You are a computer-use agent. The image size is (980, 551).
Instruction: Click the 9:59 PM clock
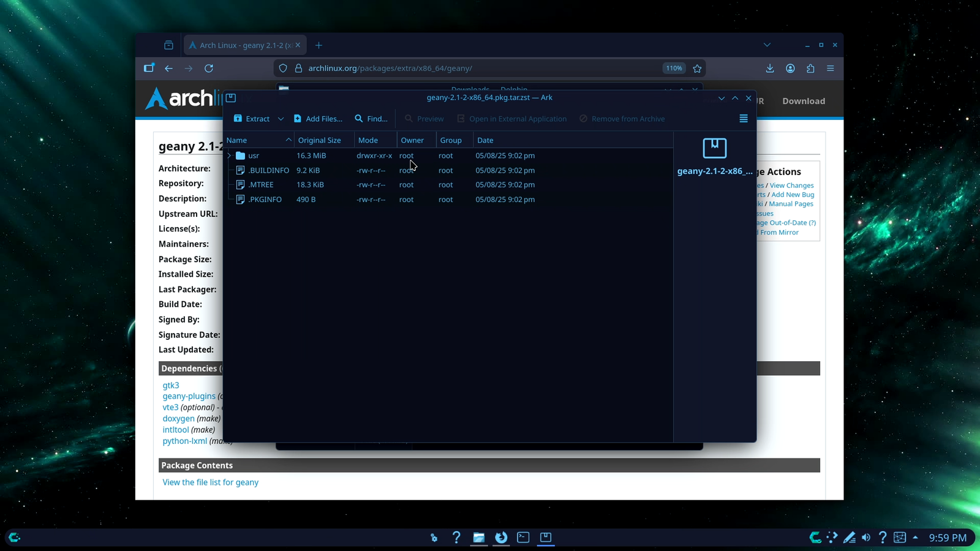948,538
